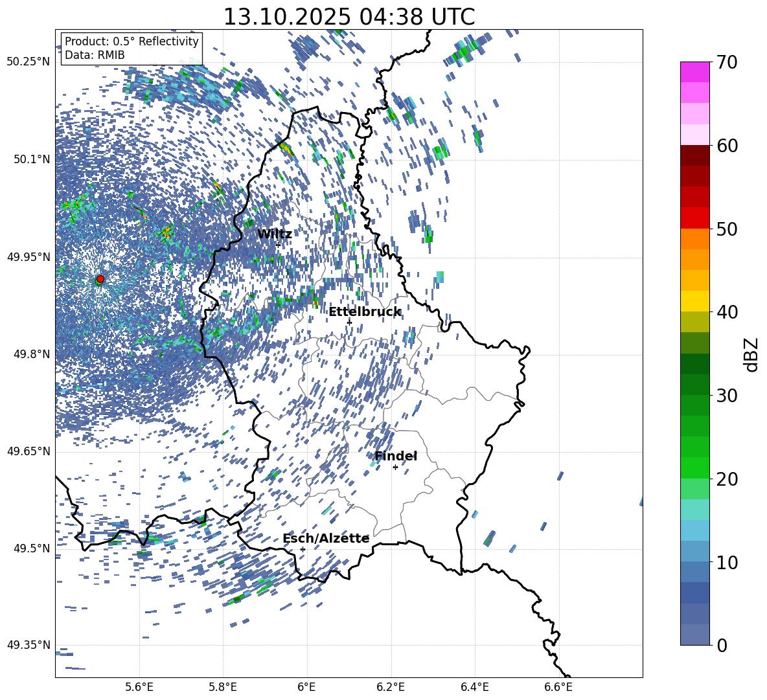This screenshot has height=700, width=767.
Task: Click the 50.25°N latitude tick label
Action: point(29,62)
